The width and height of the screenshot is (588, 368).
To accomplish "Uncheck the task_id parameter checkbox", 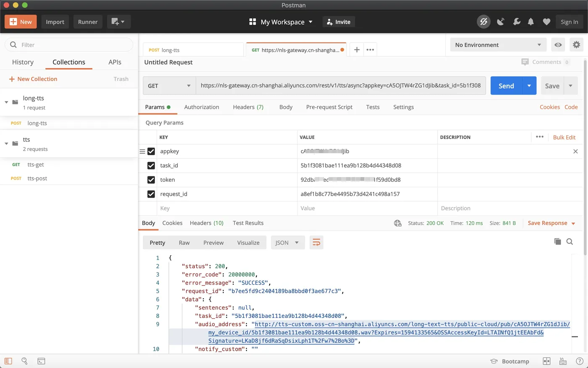I will pyautogui.click(x=151, y=166).
